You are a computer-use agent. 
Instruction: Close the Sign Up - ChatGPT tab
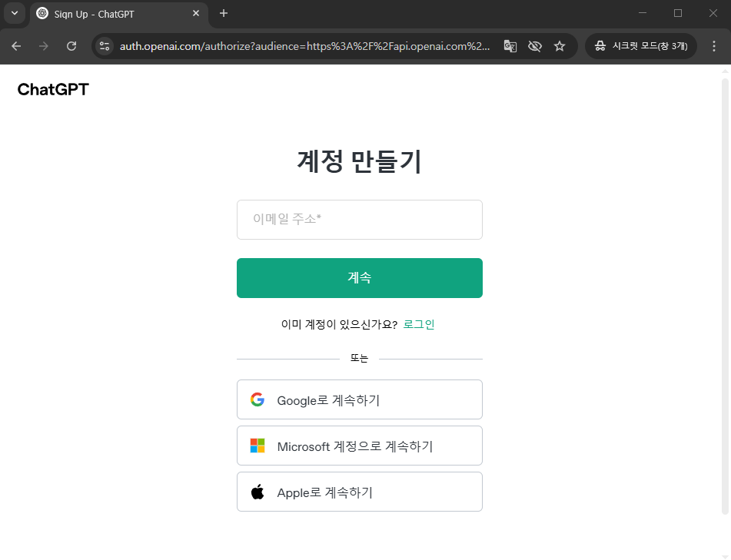point(196,14)
